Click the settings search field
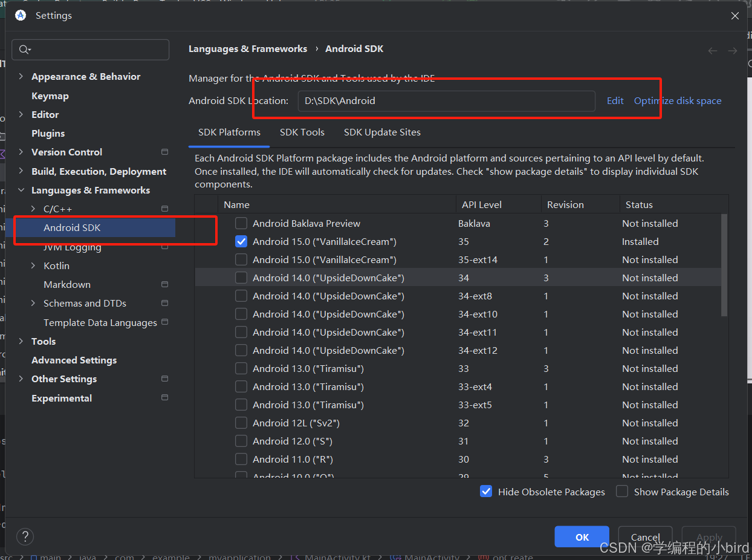Screen dimensions: 752x560 tap(91, 50)
